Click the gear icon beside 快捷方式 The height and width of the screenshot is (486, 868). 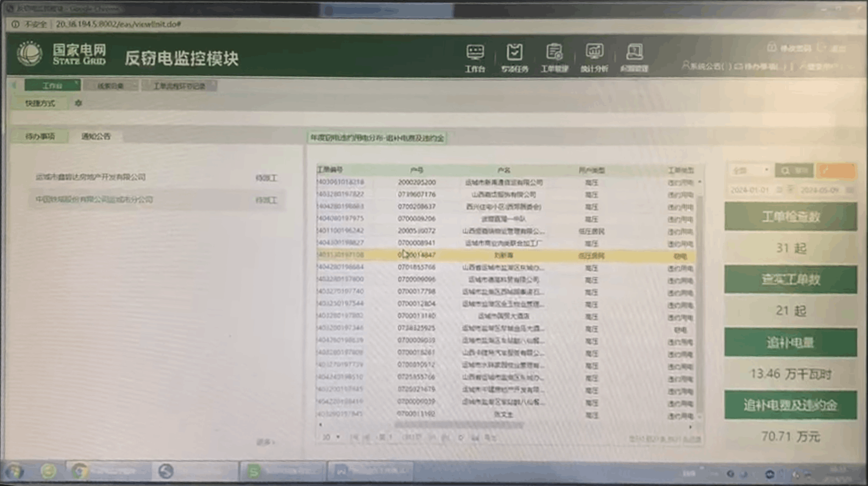pos(78,103)
